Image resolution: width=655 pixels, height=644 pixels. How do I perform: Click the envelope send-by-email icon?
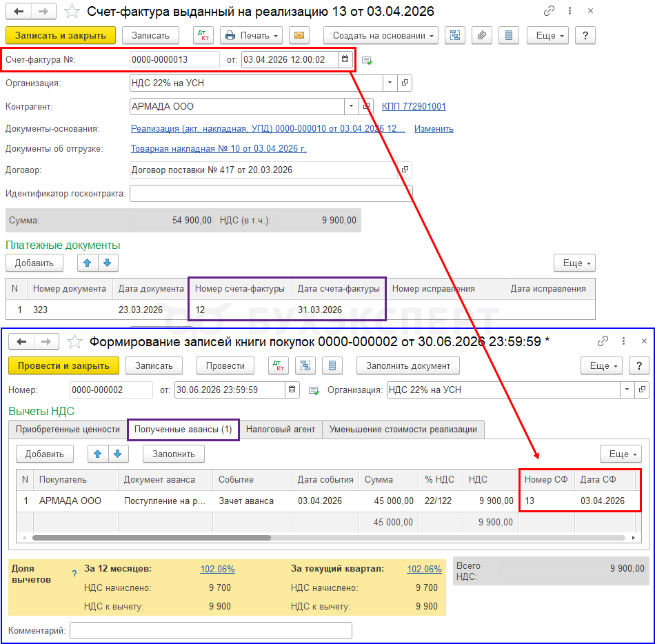tap(299, 36)
